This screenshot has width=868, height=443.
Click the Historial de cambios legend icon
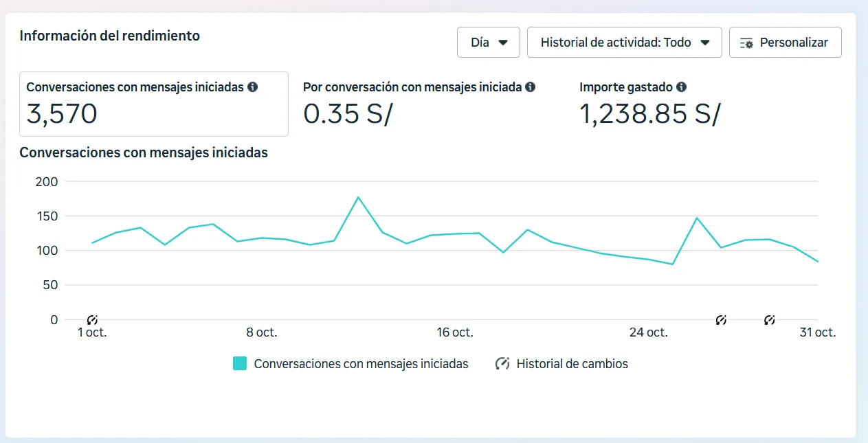coord(502,364)
